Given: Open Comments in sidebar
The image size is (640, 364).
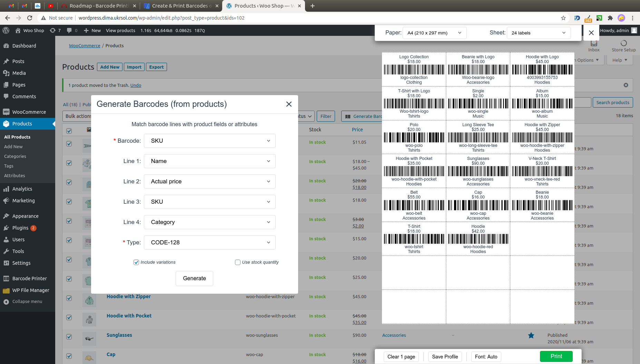Looking at the screenshot, I should 24,97.
